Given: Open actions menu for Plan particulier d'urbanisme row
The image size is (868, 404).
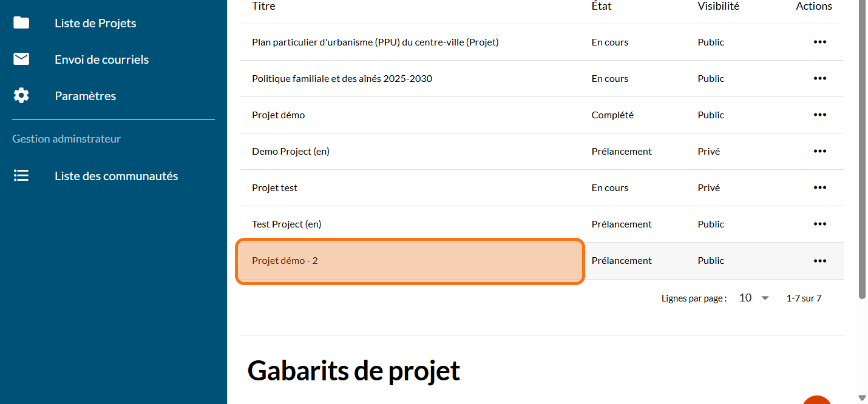Looking at the screenshot, I should pyautogui.click(x=819, y=42).
